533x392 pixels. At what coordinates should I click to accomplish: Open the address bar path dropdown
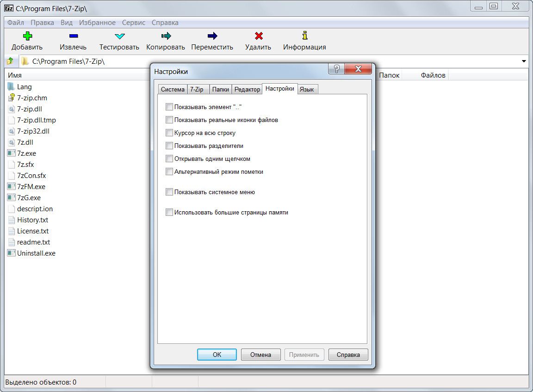[x=524, y=61]
